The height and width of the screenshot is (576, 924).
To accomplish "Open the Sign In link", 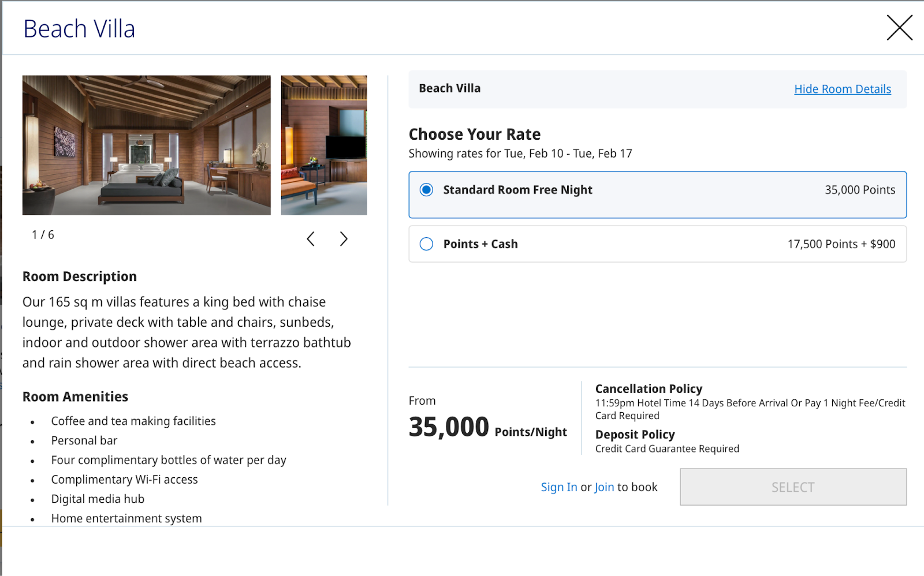I will 558,487.
